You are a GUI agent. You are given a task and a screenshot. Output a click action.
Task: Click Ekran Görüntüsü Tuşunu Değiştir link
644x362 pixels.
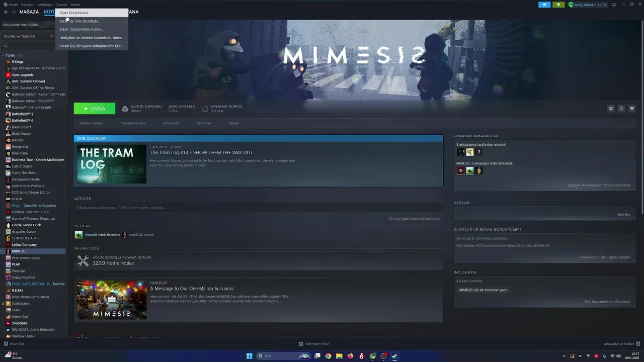(605, 257)
